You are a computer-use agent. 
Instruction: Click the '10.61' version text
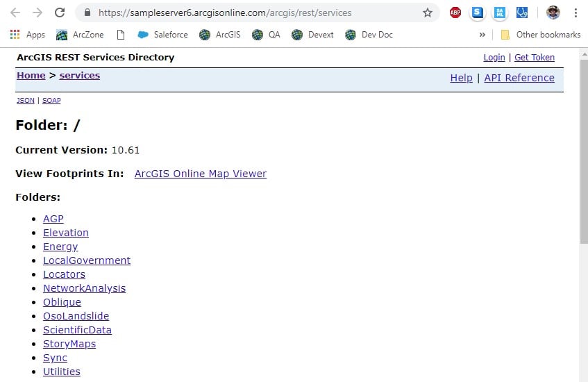tap(126, 150)
